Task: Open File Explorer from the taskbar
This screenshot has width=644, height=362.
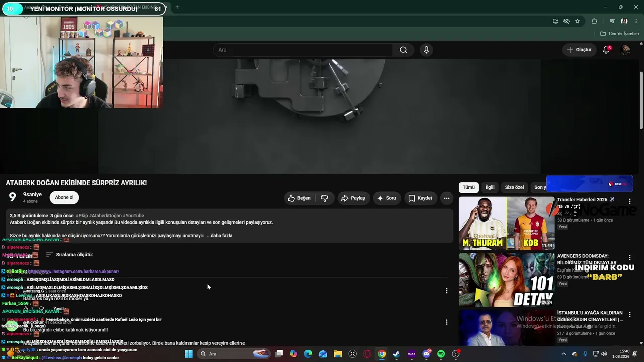Action: coord(338,354)
